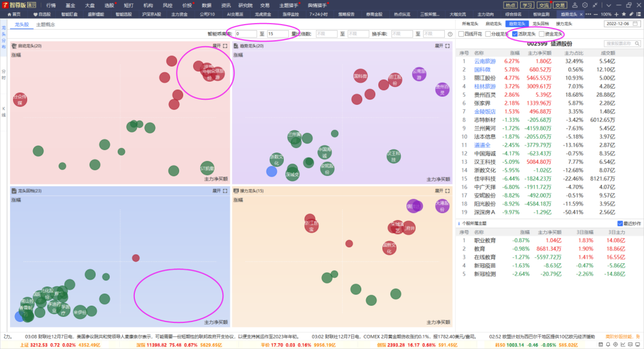Open the 桂林旅游 stock link in list
The image size is (644, 349).
(485, 87)
